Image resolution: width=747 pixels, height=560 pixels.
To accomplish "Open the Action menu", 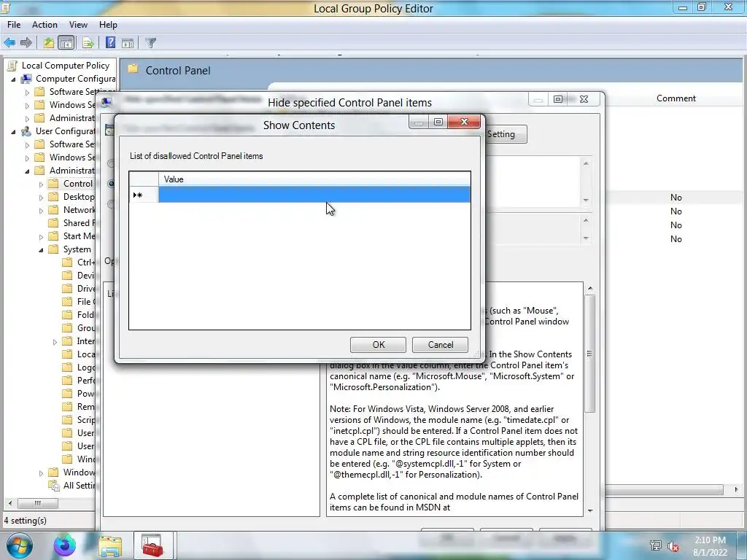I will [44, 25].
